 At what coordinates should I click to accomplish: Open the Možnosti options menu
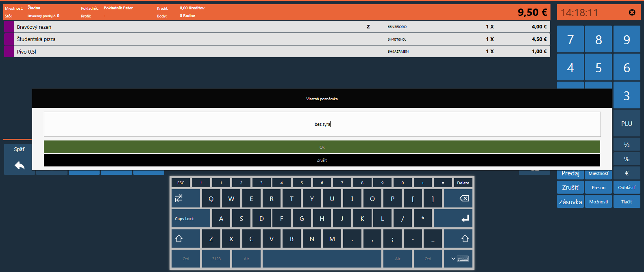598,202
